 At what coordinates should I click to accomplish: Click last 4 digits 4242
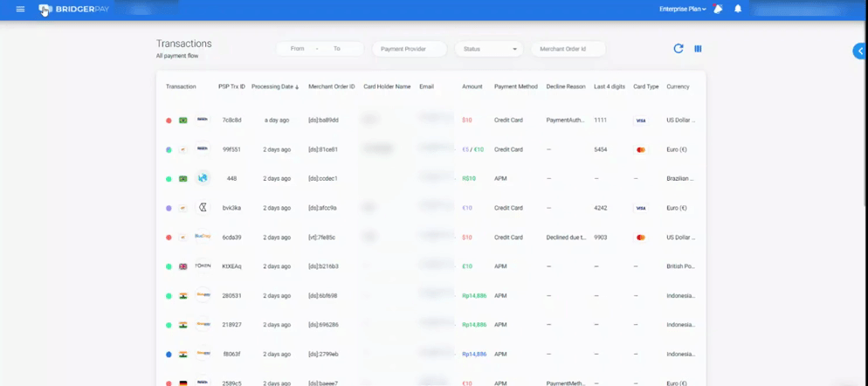click(601, 208)
